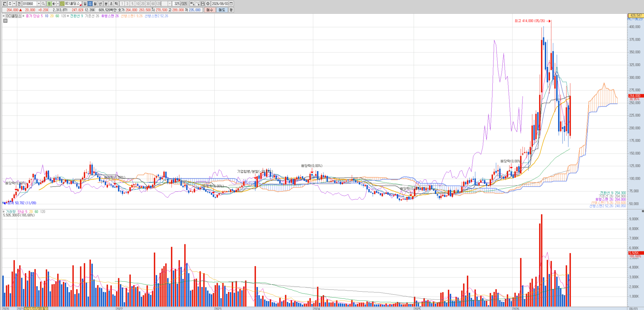Switch to 월 monthly chart period
Image resolution: width=644 pixels, height=310 pixels.
tap(95, 3)
